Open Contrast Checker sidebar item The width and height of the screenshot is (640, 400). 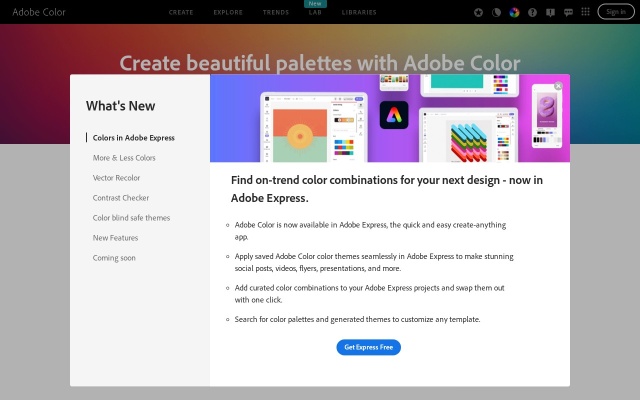pyautogui.click(x=121, y=198)
